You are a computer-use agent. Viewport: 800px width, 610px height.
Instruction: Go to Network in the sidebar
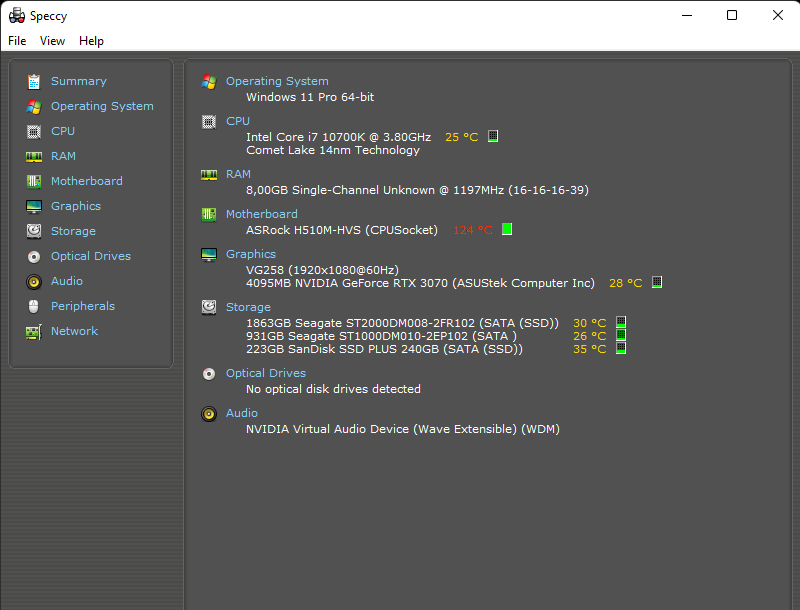coord(74,331)
